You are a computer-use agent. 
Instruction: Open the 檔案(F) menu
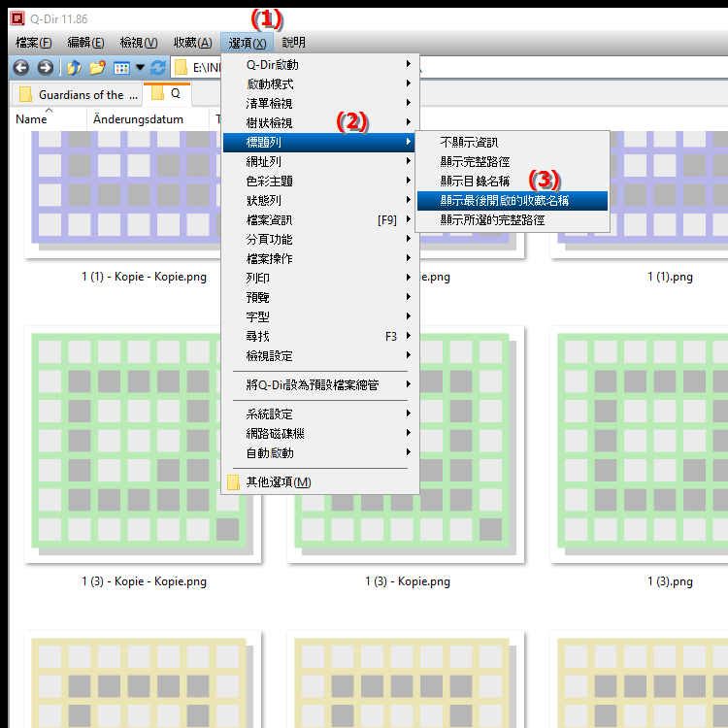click(33, 43)
